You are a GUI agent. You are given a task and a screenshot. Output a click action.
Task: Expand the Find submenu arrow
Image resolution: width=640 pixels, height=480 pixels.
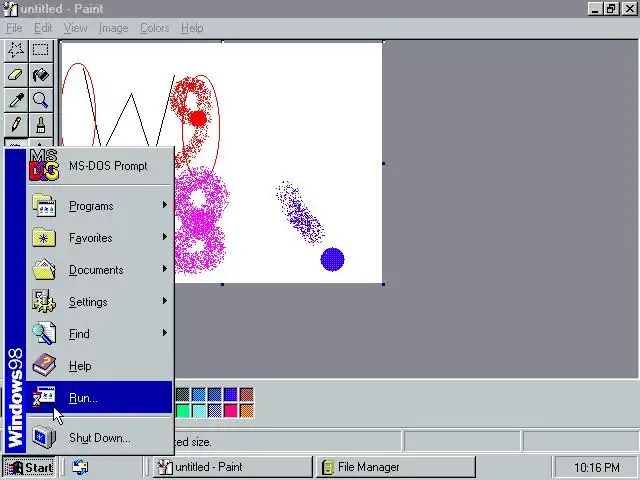click(164, 333)
